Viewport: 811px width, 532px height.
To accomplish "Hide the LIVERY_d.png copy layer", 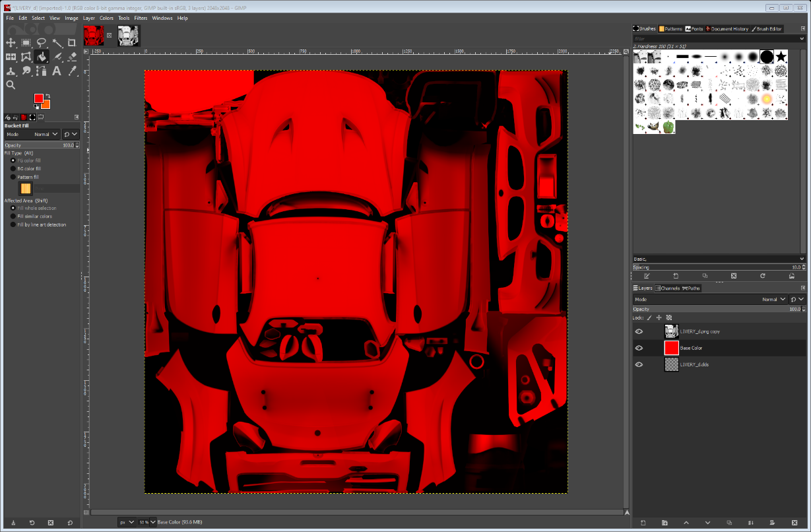I will [639, 331].
